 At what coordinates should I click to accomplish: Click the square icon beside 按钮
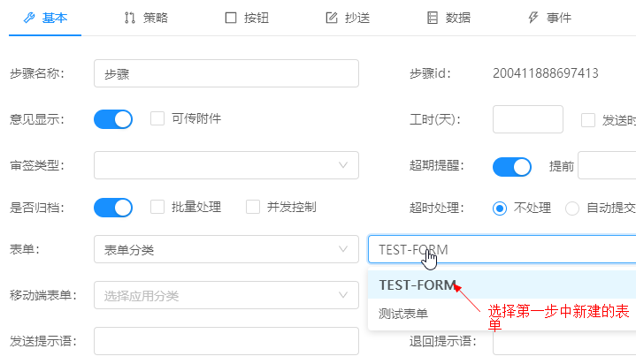click(231, 18)
